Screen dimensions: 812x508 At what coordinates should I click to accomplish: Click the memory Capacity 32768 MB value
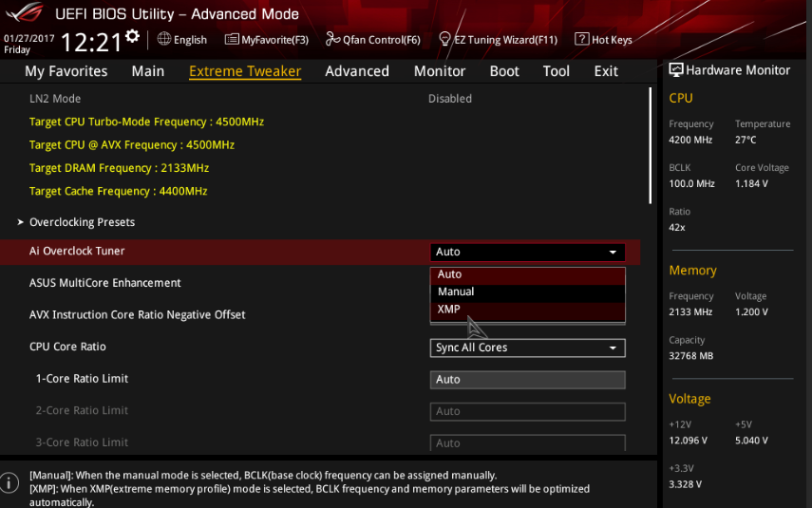pos(690,356)
